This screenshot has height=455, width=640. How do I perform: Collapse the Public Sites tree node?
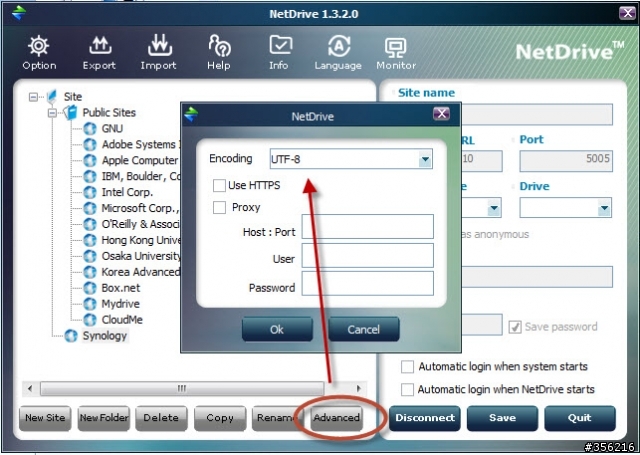(52, 112)
